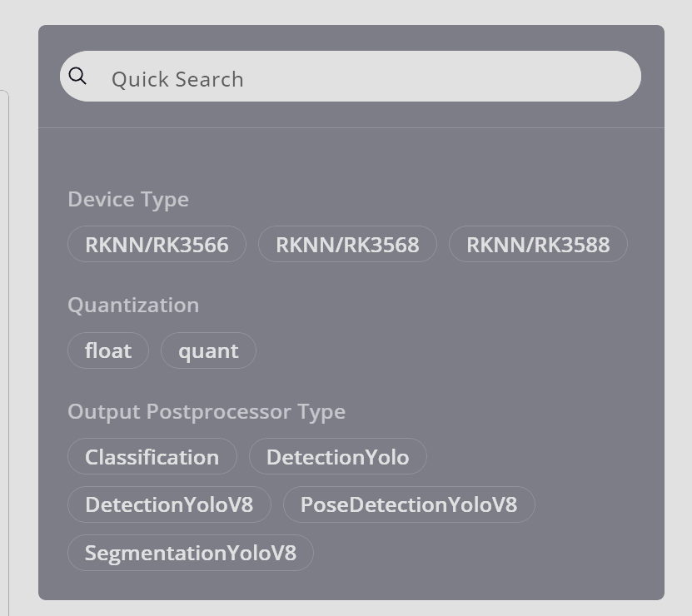
Task: Select the quant quantization chip
Action: (208, 350)
